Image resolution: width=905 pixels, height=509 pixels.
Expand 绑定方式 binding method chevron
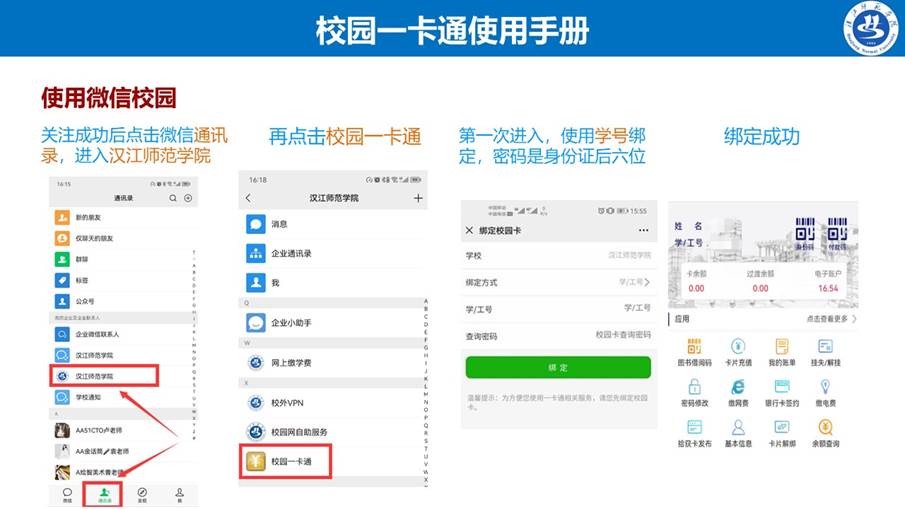tap(648, 282)
